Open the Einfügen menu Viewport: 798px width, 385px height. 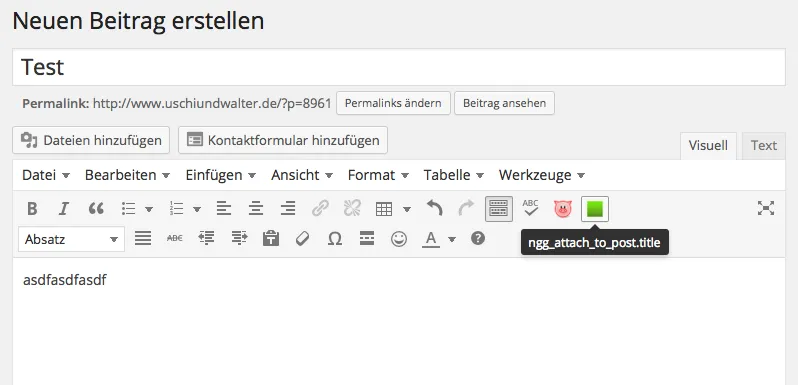tap(220, 175)
